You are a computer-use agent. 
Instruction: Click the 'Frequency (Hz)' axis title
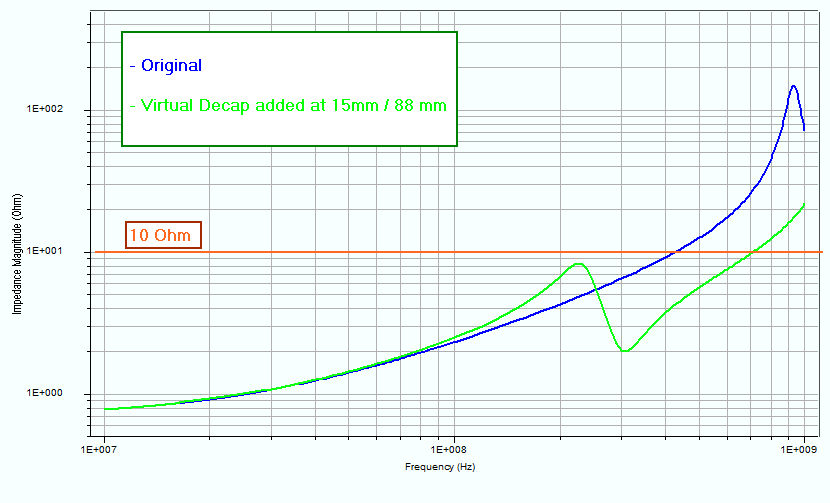(440, 467)
